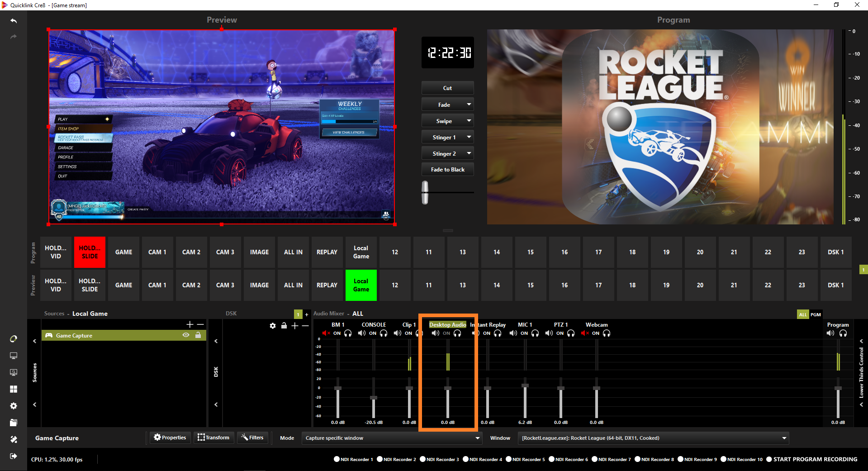Expand Lower Thirds Control with its upper chevron
Screen dimensions: 868x471
click(861, 341)
